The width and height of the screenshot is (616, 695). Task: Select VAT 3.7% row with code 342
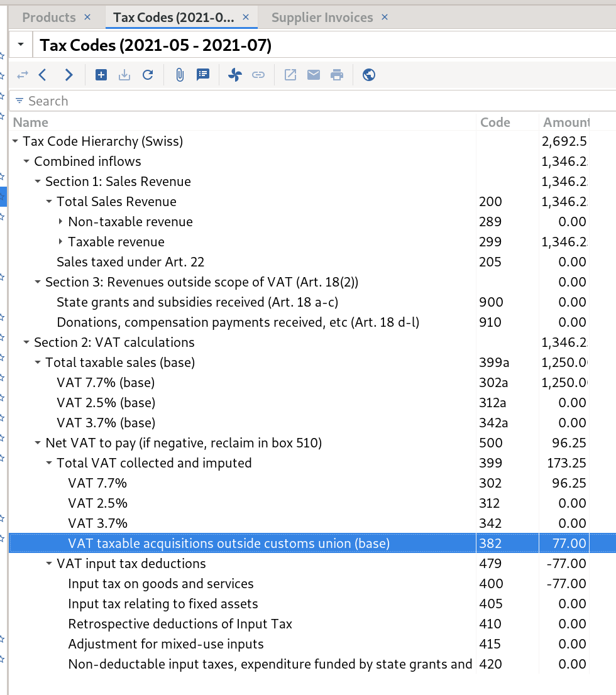coord(312,523)
